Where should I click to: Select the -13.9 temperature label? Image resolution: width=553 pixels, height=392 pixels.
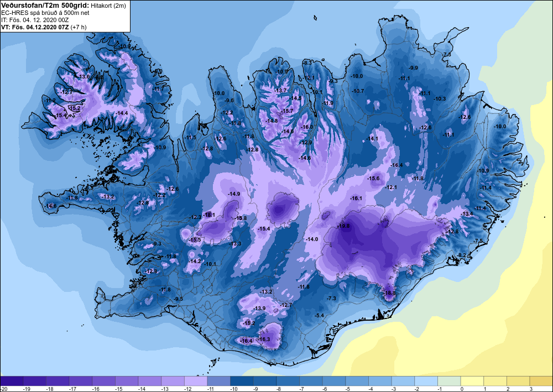point(259,308)
